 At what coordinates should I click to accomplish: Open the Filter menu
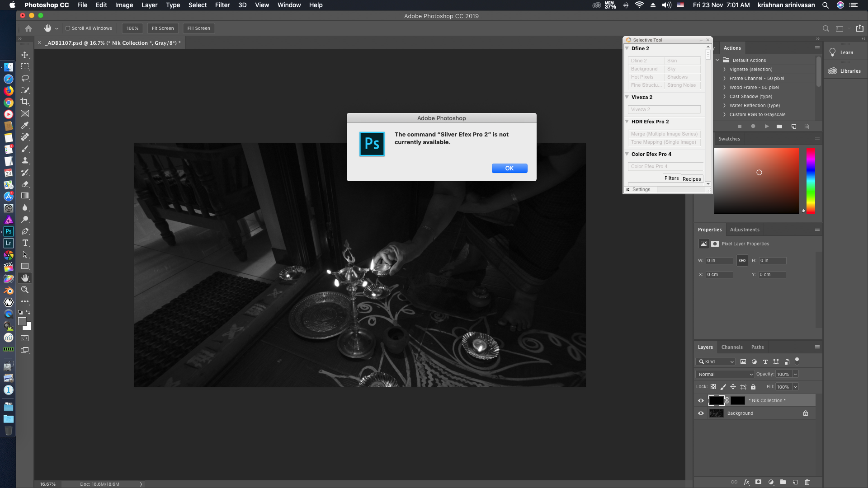coord(222,5)
